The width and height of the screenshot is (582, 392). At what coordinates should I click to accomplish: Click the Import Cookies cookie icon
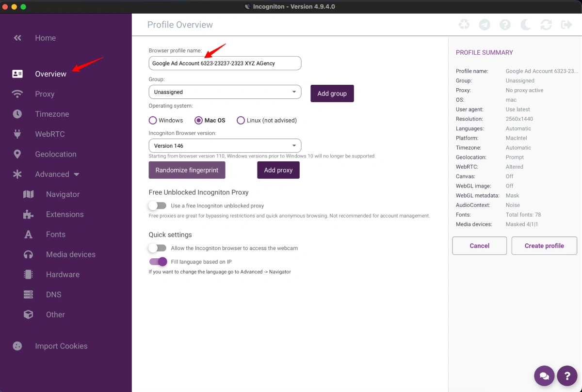(x=17, y=346)
